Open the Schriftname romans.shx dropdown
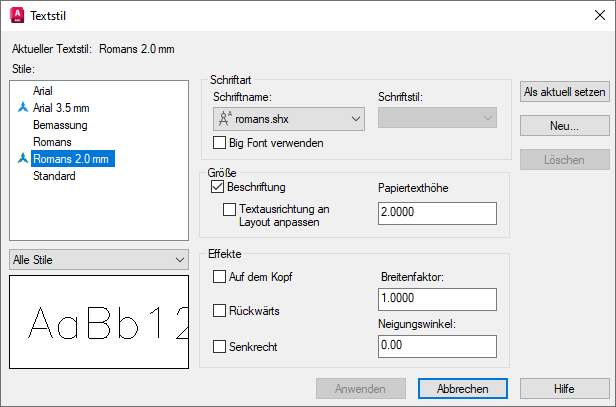Viewport: 616px width, 407px height. click(289, 119)
